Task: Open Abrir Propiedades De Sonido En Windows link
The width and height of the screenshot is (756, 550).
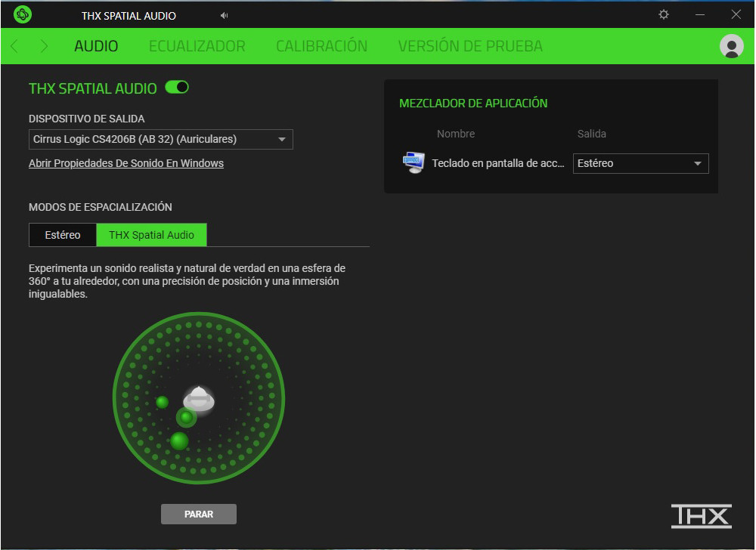Action: (x=125, y=163)
